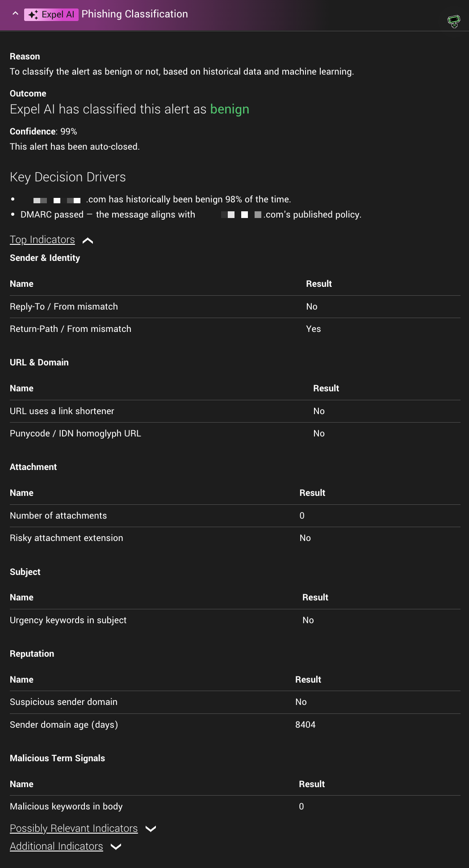Select 'Punycode / IDN homoglyph URL' row

[x=235, y=433]
